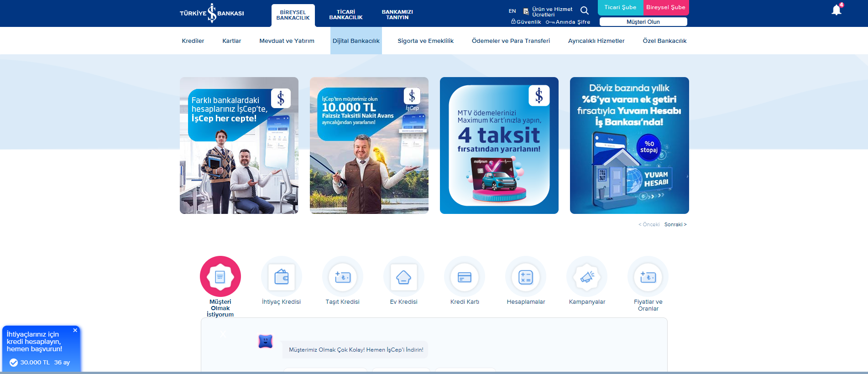Click the 30.000 TL checkmark icon
The image size is (868, 374).
14,363
